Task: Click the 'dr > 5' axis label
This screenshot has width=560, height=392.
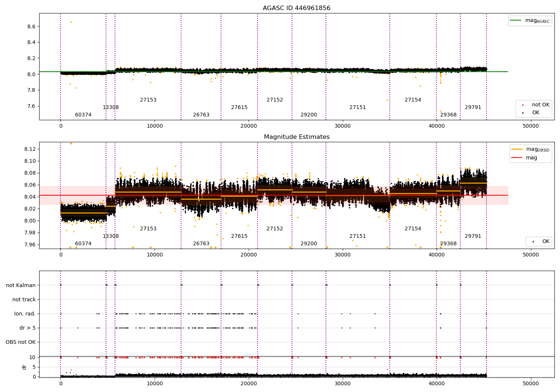Action: pos(28,328)
